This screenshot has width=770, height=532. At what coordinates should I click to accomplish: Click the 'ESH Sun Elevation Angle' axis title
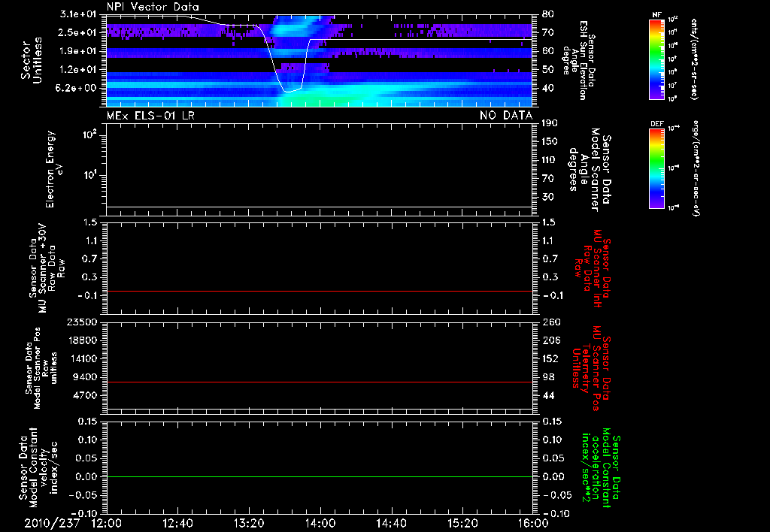(579, 60)
